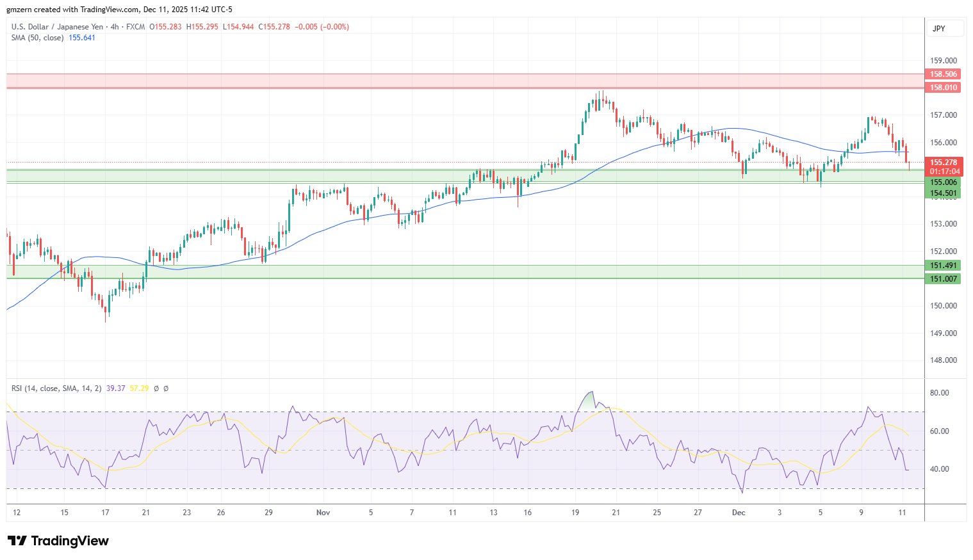Click the 29 date on the time axis
973x560 pixels.
click(x=268, y=513)
